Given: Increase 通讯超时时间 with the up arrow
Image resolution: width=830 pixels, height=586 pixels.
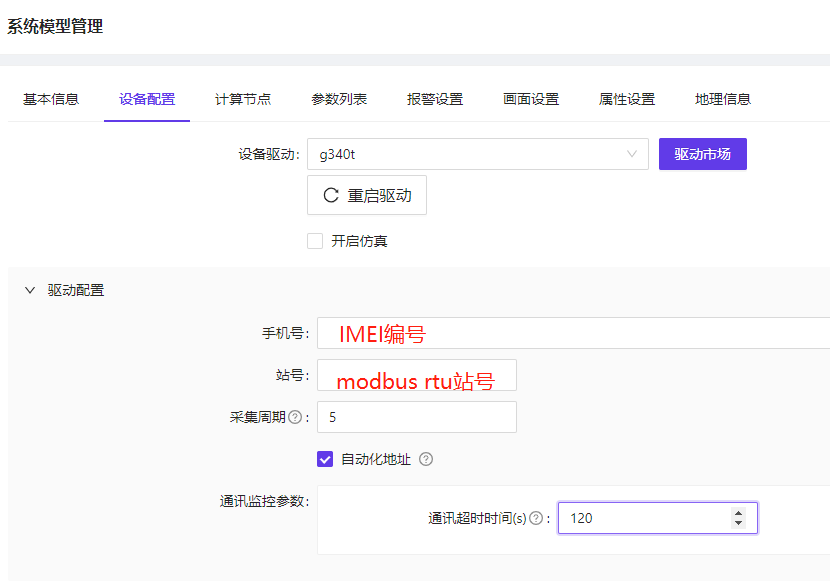Looking at the screenshot, I should click(738, 512).
